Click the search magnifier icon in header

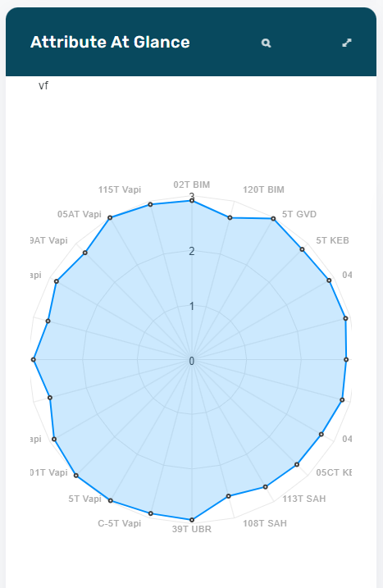[266, 43]
